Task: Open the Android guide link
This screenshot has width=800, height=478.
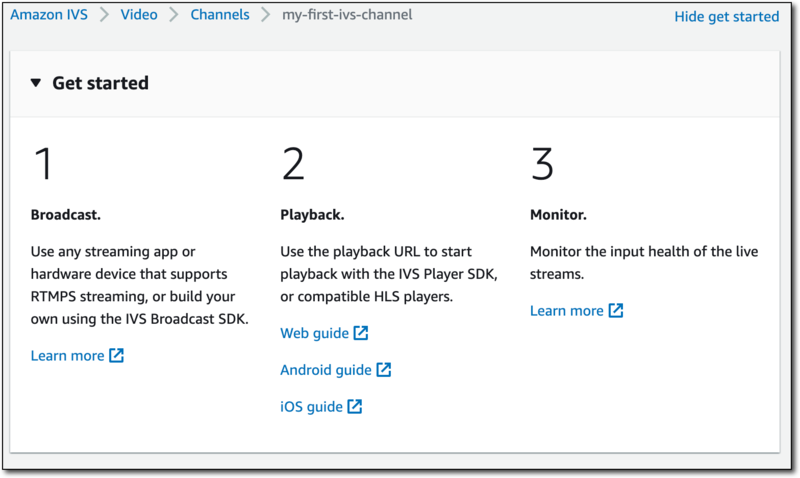Action: click(x=326, y=370)
